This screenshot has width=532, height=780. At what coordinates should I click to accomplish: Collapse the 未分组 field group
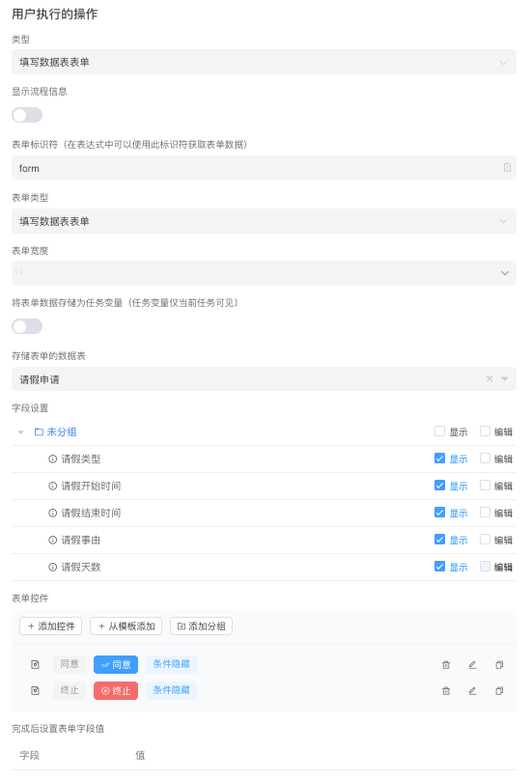pos(21,432)
